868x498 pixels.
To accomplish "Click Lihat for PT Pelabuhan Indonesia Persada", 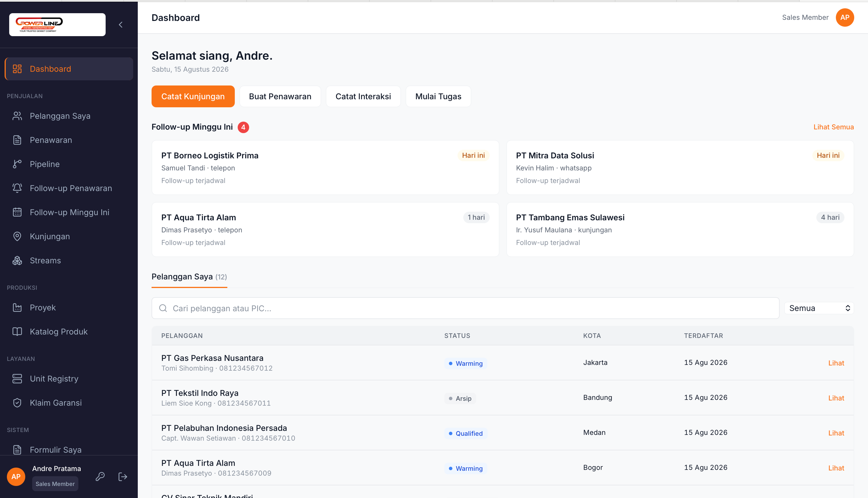I will pyautogui.click(x=836, y=433).
